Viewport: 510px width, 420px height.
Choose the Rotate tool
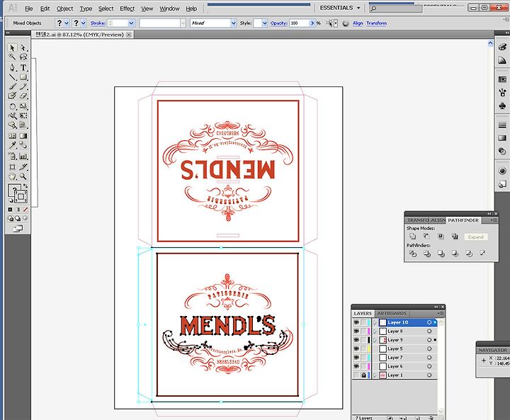(x=12, y=106)
